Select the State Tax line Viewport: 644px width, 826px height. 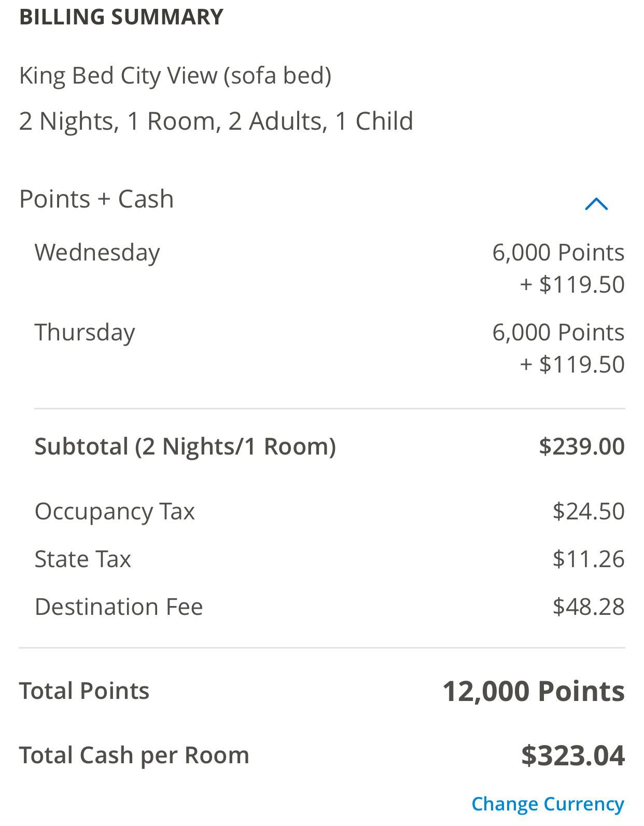(329, 559)
